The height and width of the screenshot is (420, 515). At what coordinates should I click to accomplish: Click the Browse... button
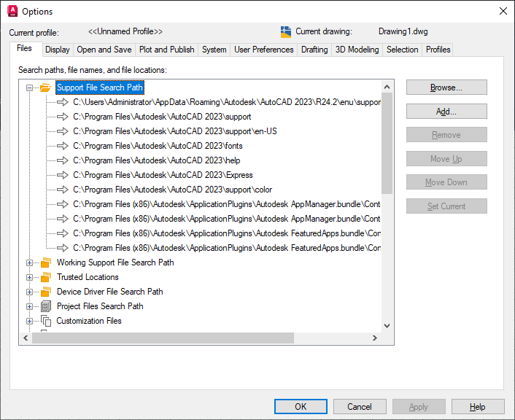(x=446, y=87)
